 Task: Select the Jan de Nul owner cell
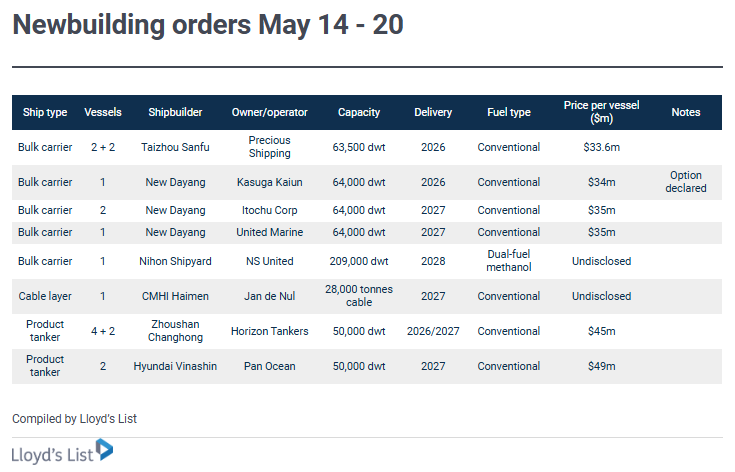(x=269, y=297)
